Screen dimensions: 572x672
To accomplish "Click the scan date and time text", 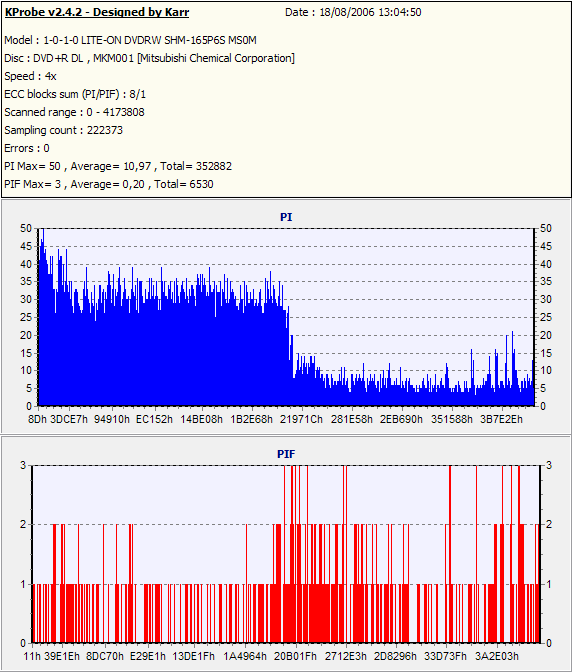I will 353,12.
